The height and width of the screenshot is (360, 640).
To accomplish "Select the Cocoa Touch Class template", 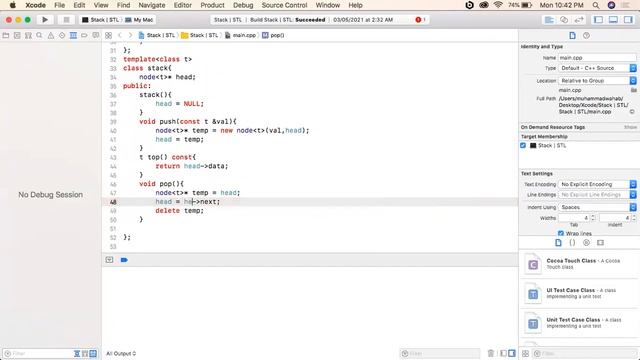I will (x=579, y=264).
